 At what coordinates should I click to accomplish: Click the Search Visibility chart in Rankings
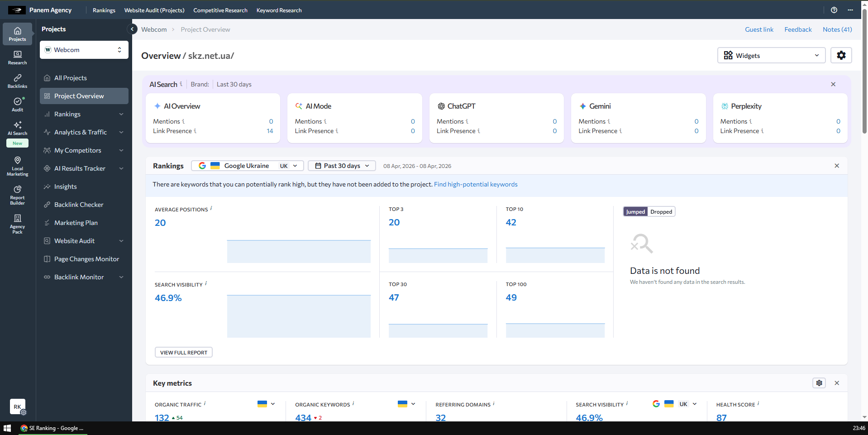(x=299, y=316)
